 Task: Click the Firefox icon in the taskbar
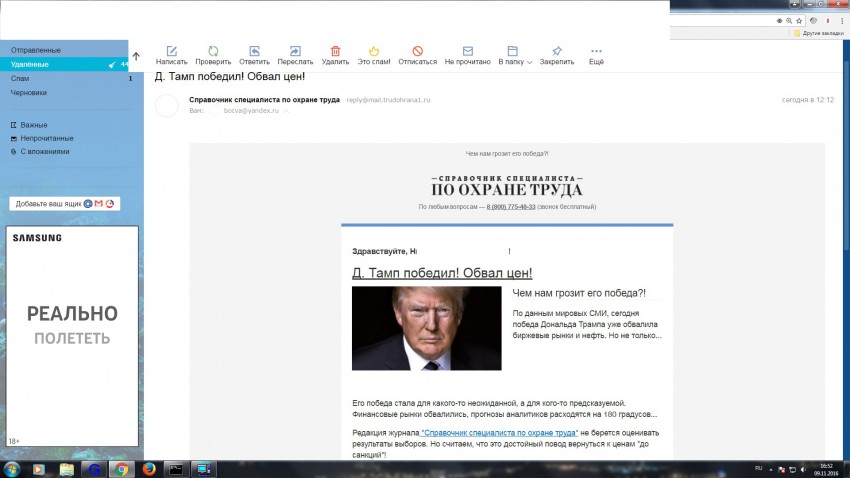[147, 468]
